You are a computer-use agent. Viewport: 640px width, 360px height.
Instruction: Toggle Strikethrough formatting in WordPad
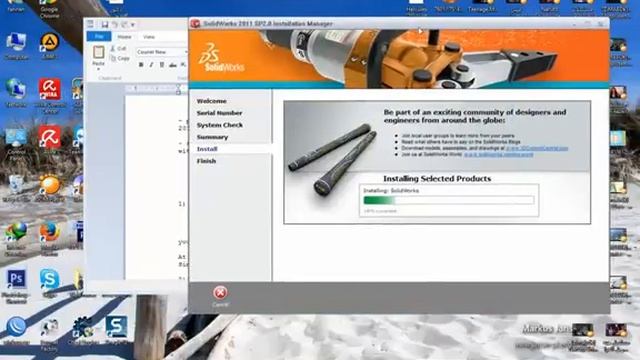coord(173,64)
